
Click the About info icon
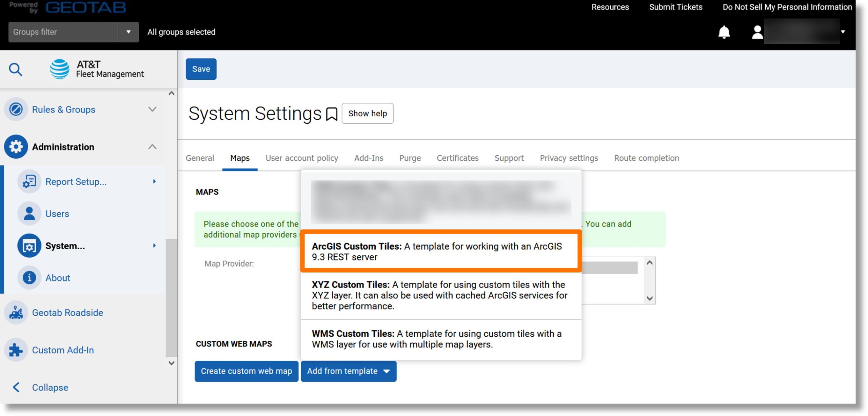point(29,278)
